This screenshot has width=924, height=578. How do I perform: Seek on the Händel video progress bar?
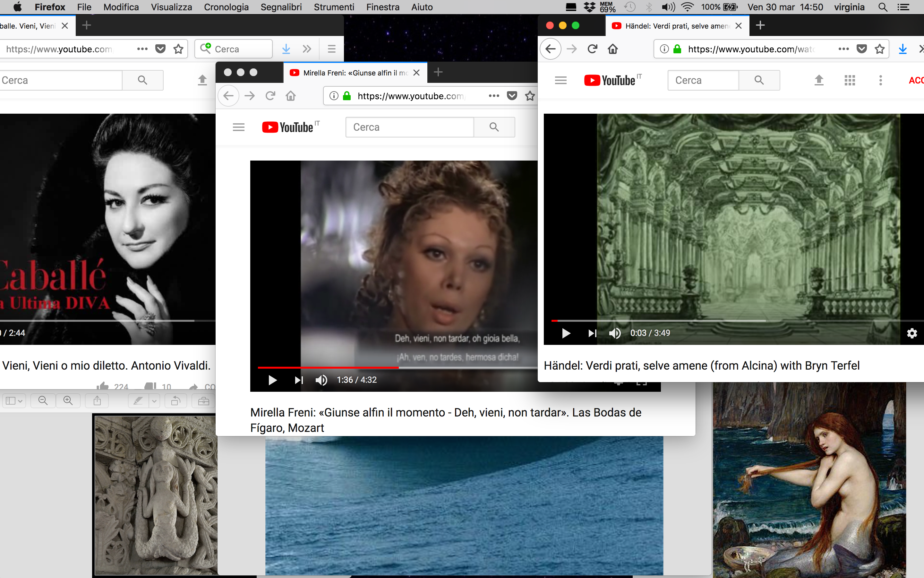(x=737, y=321)
